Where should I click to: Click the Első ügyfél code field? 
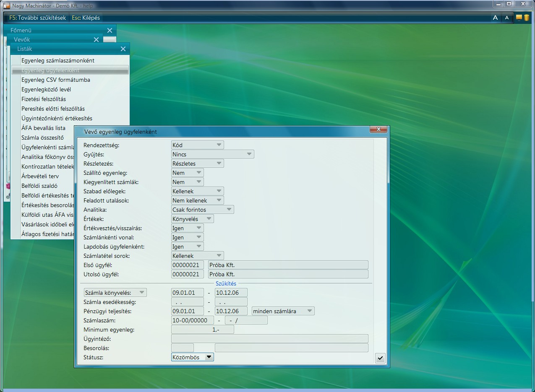click(x=187, y=265)
